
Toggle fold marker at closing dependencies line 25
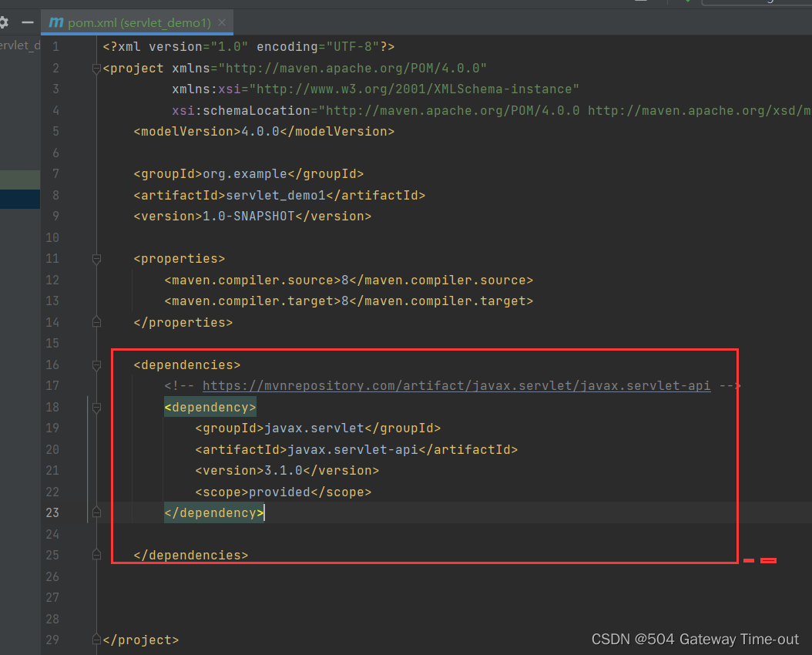(96, 555)
